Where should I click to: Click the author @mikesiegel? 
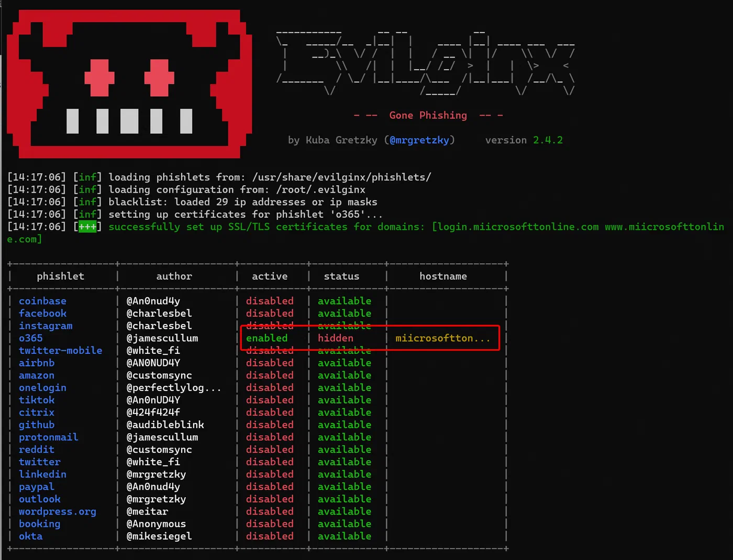pos(159,536)
